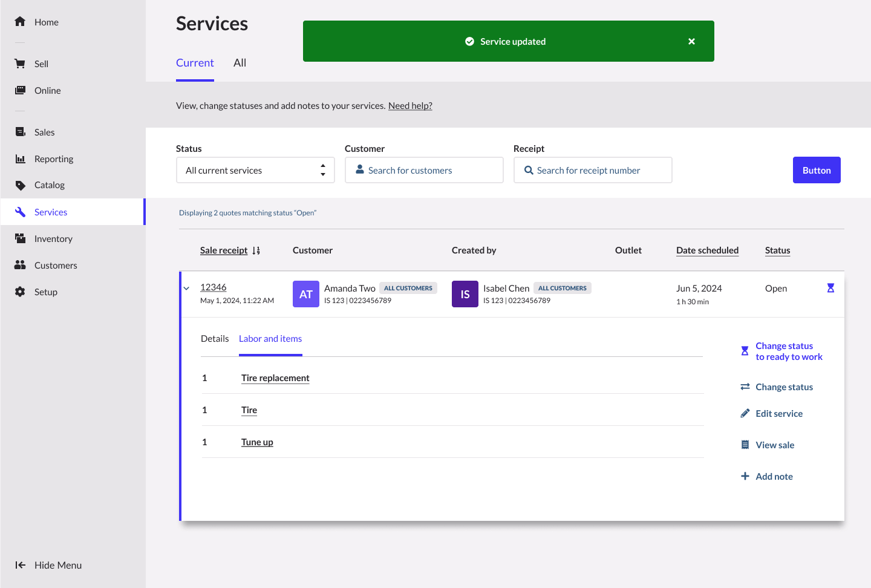Open the All current services status dropdown
The height and width of the screenshot is (588, 871).
click(255, 170)
